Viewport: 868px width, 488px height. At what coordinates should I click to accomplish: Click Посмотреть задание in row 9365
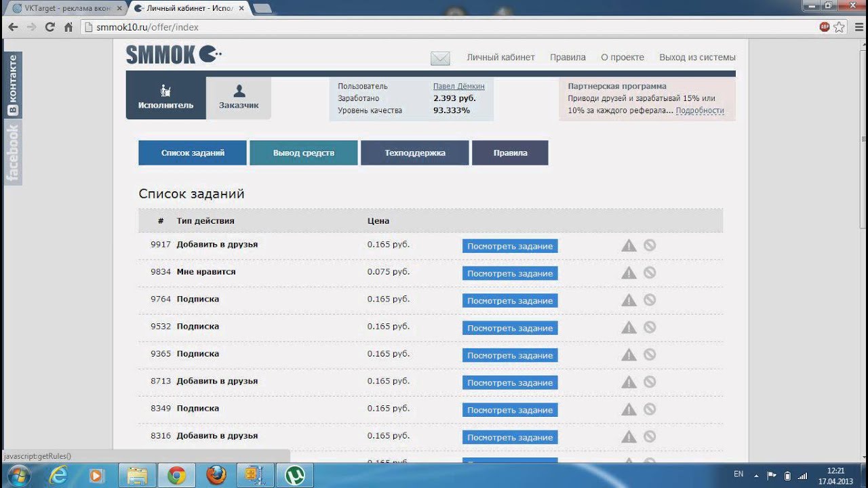coord(510,355)
